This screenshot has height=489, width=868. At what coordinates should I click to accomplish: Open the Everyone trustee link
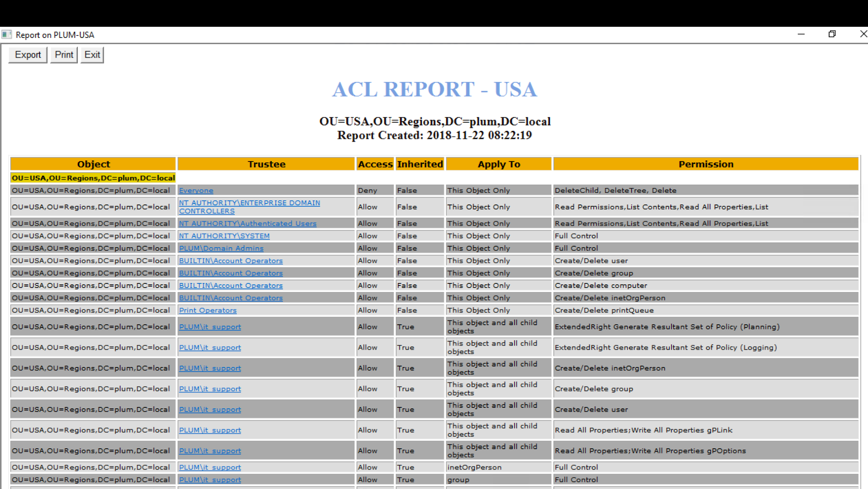pos(196,190)
